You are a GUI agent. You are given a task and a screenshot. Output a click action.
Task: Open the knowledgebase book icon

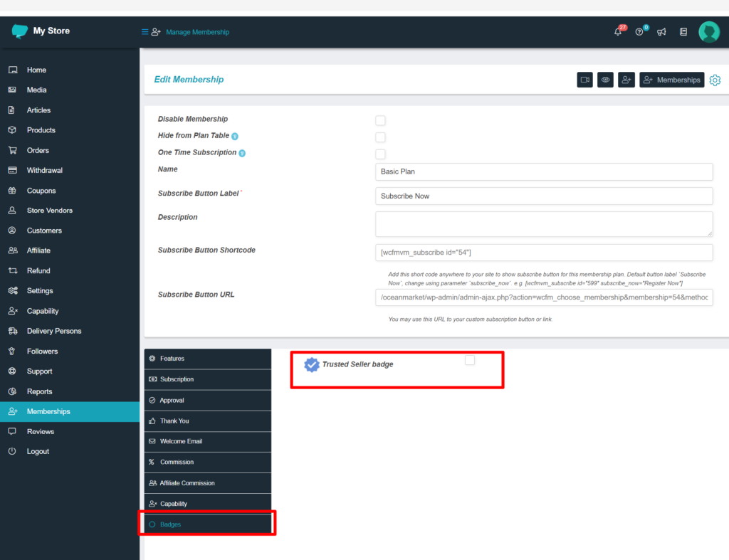pos(683,32)
